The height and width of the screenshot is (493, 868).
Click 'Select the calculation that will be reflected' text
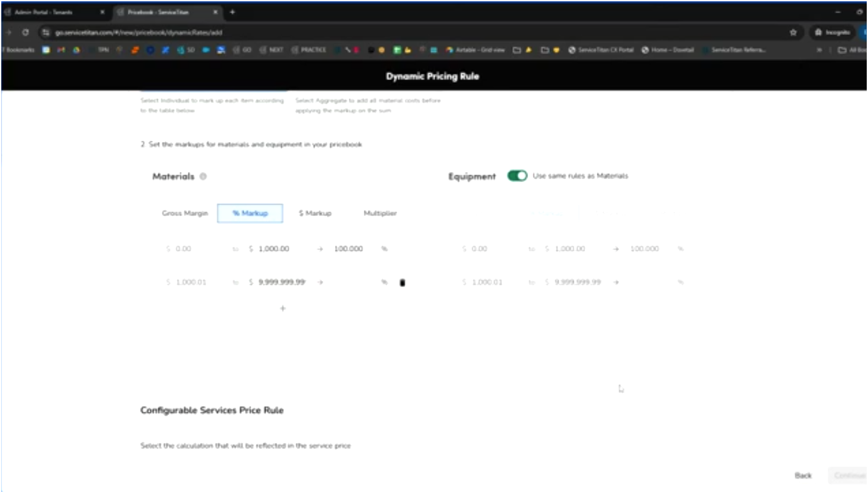[245, 446]
